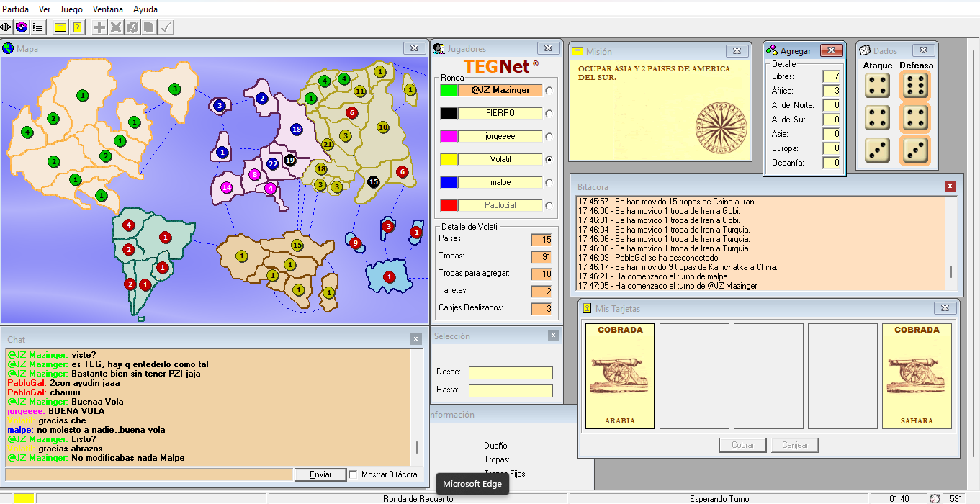Click the pink-blue globe toolbar icon
The image size is (980, 504).
tap(22, 27)
